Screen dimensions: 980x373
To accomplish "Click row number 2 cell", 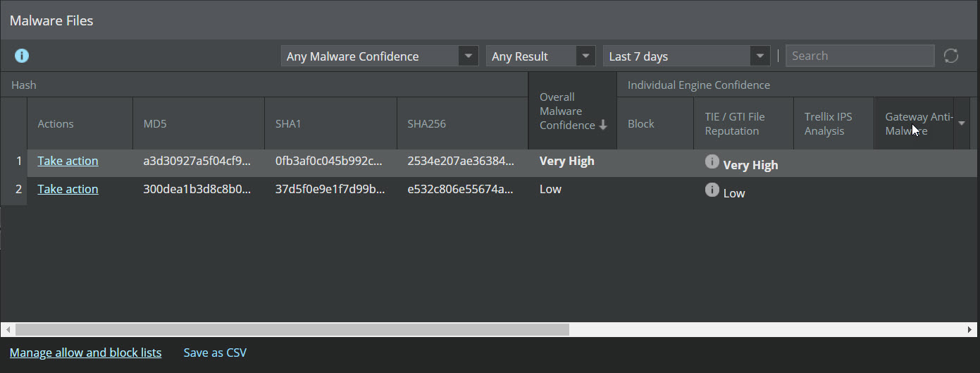I will point(14,190).
